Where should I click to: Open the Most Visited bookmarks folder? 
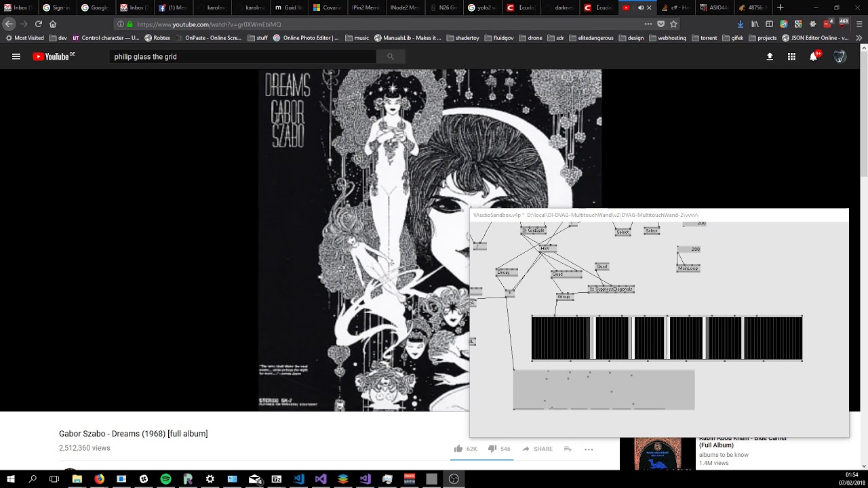click(x=24, y=38)
